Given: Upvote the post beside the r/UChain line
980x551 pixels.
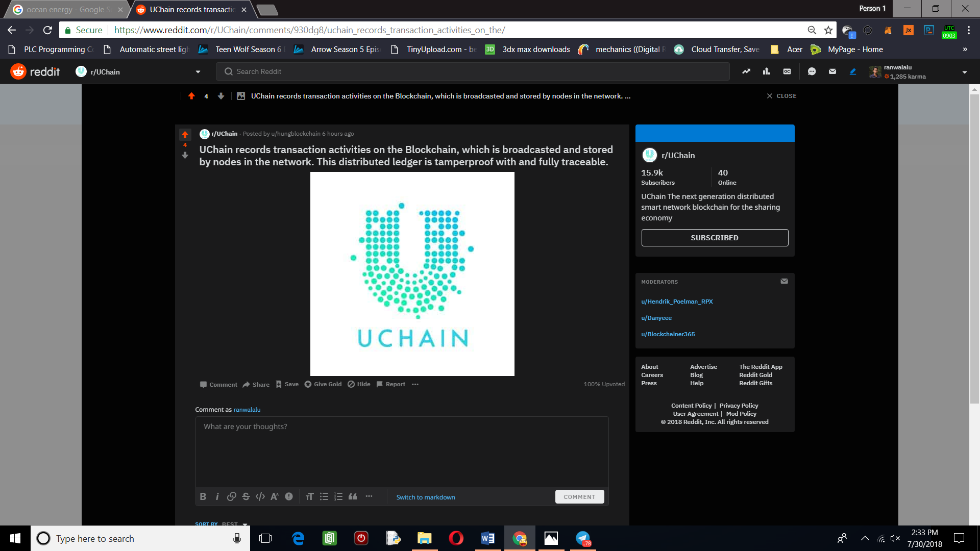Looking at the screenshot, I should [185, 134].
